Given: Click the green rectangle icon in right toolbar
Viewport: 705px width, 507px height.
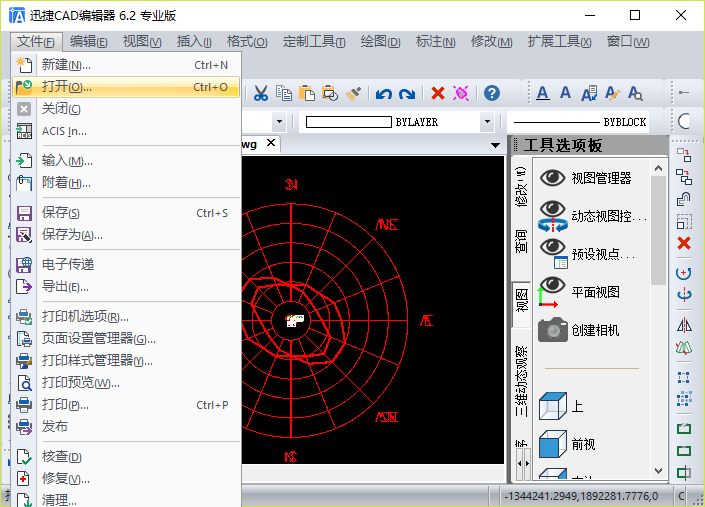Looking at the screenshot, I should (684, 451).
